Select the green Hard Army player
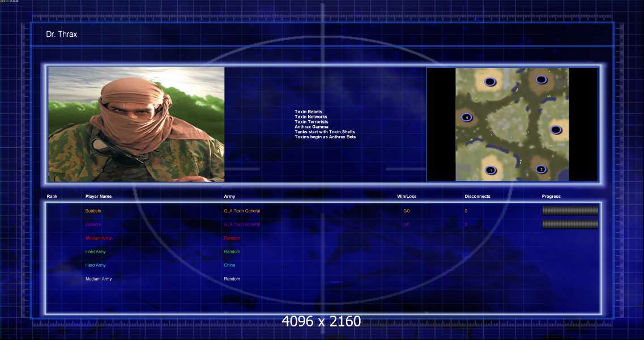Viewport: 644px width, 340px height. coord(96,252)
